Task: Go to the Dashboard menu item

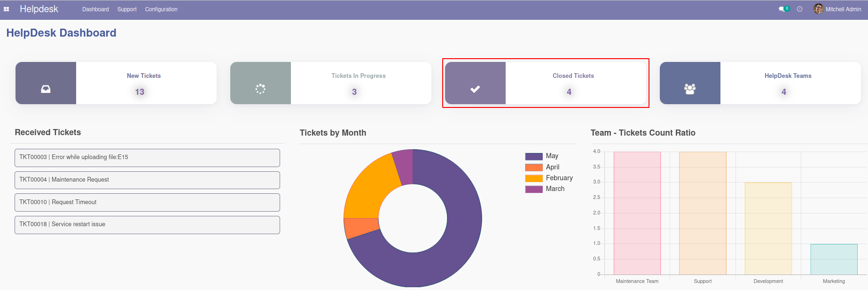Action: pyautogui.click(x=95, y=9)
